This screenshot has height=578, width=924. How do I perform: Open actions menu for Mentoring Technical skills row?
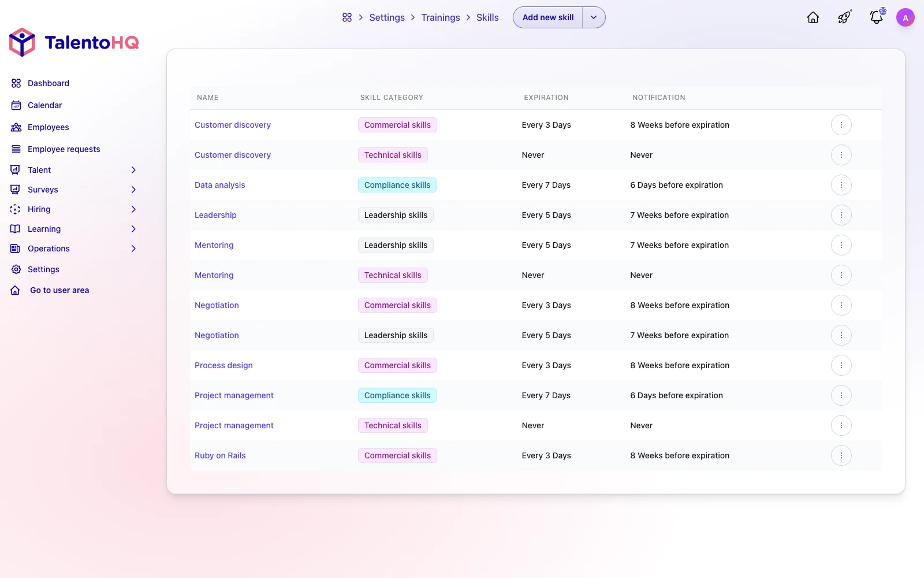tap(841, 275)
